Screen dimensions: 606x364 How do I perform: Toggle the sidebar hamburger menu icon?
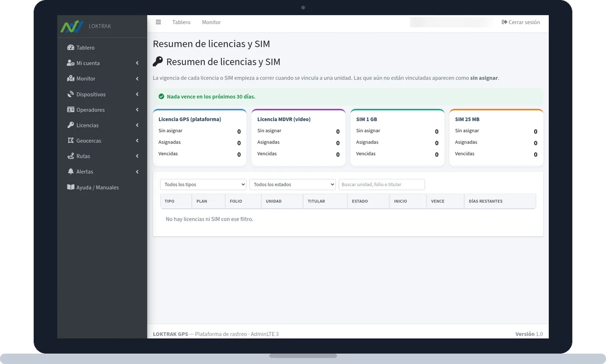coord(158,22)
